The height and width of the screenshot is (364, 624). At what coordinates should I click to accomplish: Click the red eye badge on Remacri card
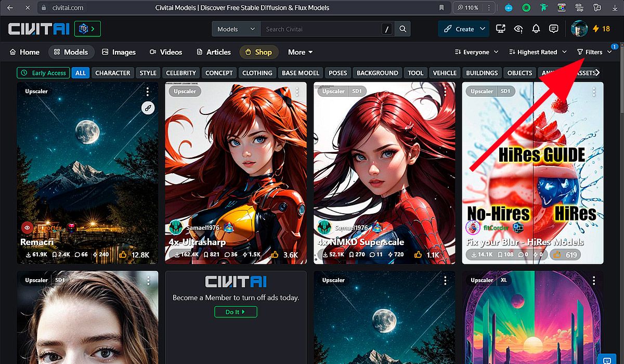pos(27,227)
